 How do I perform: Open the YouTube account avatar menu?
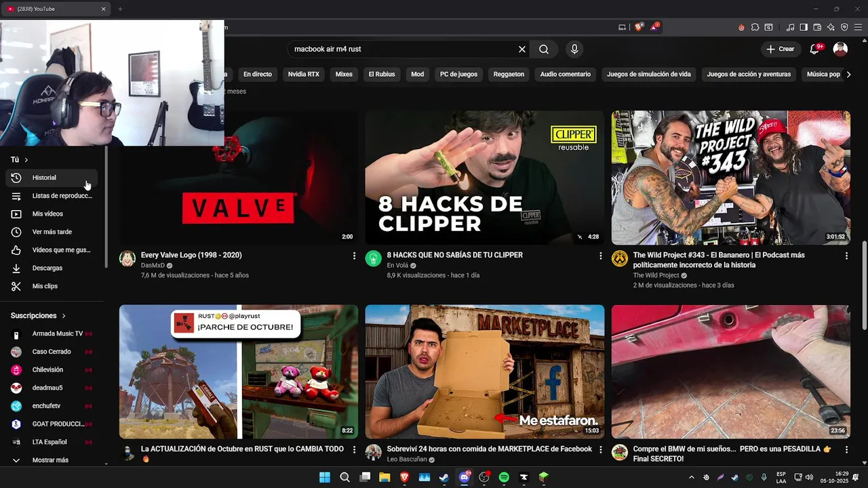tap(840, 49)
